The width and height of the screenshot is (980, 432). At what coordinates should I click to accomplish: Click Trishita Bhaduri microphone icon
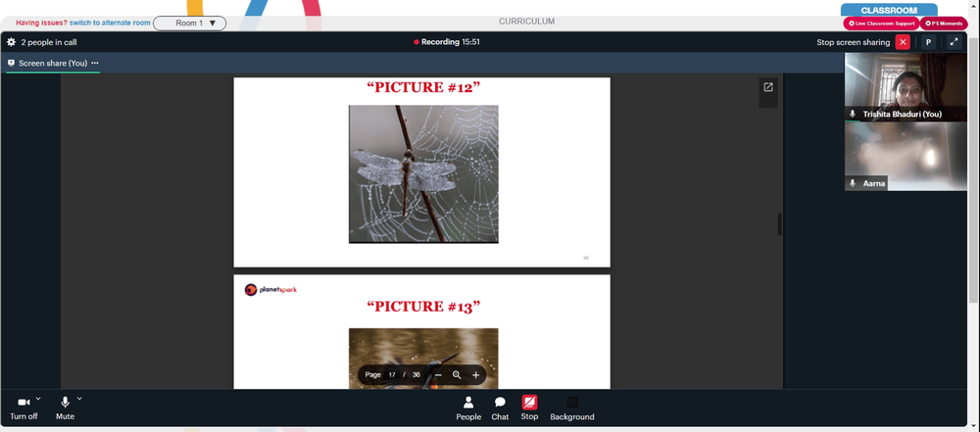coord(853,114)
